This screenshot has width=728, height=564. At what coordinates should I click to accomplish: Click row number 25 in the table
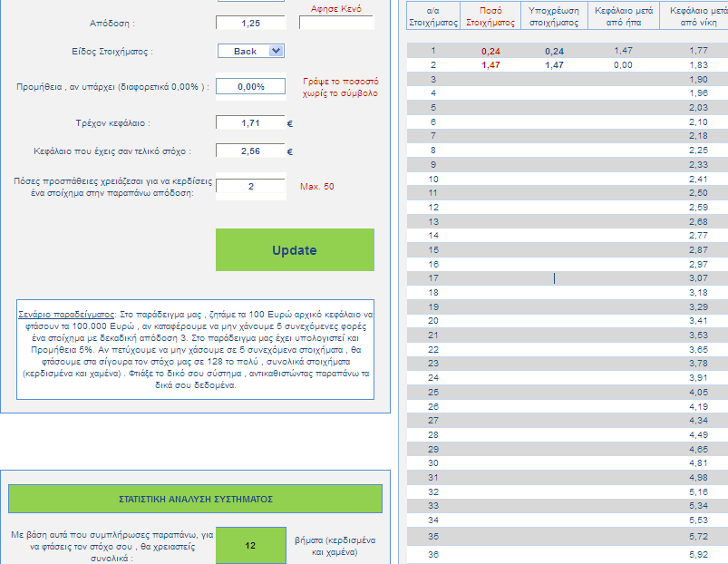[433, 393]
